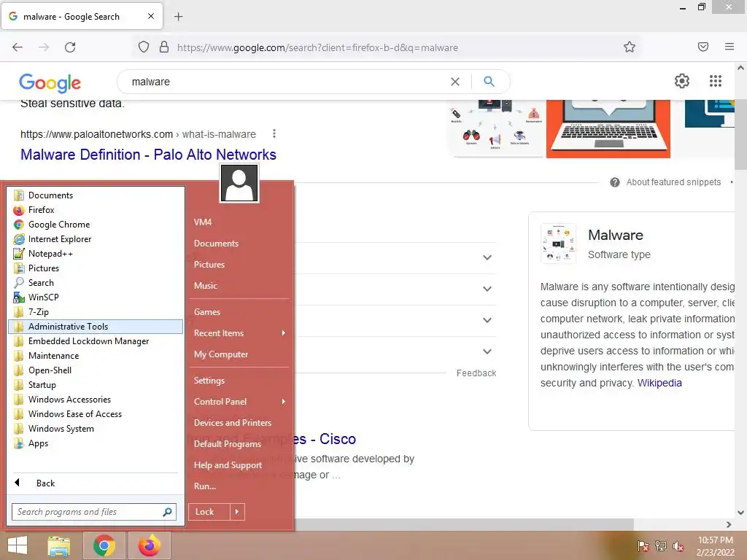Open VM4 user folder in start menu
This screenshot has width=747, height=560.
203,222
